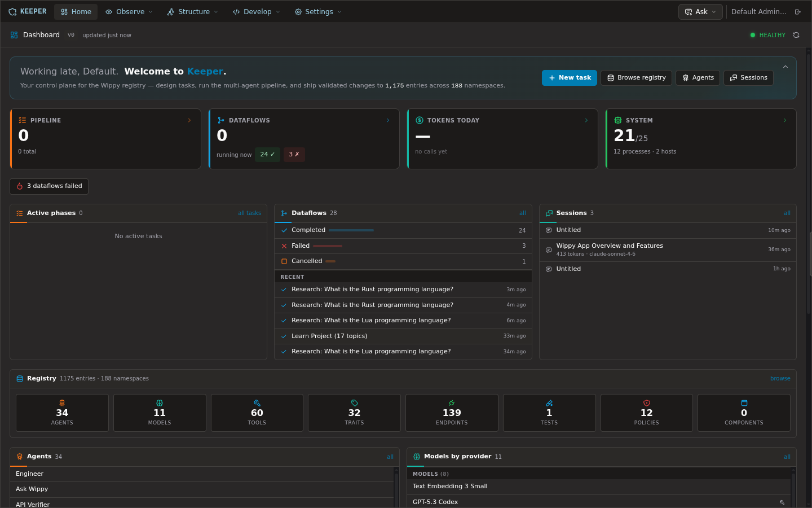Open the Home menu item
The height and width of the screenshot is (508, 812).
coord(76,12)
